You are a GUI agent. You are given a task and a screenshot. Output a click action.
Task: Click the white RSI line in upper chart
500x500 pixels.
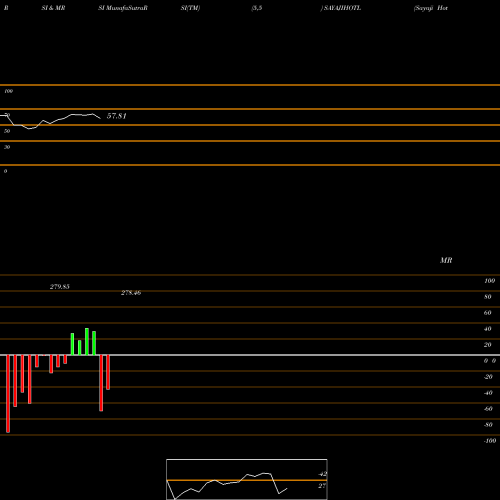[50, 121]
